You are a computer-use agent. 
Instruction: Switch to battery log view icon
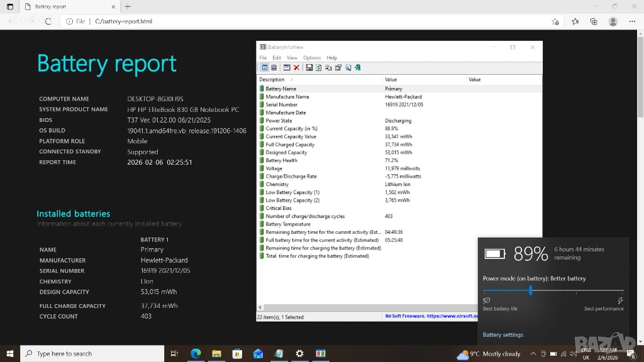coord(274,67)
